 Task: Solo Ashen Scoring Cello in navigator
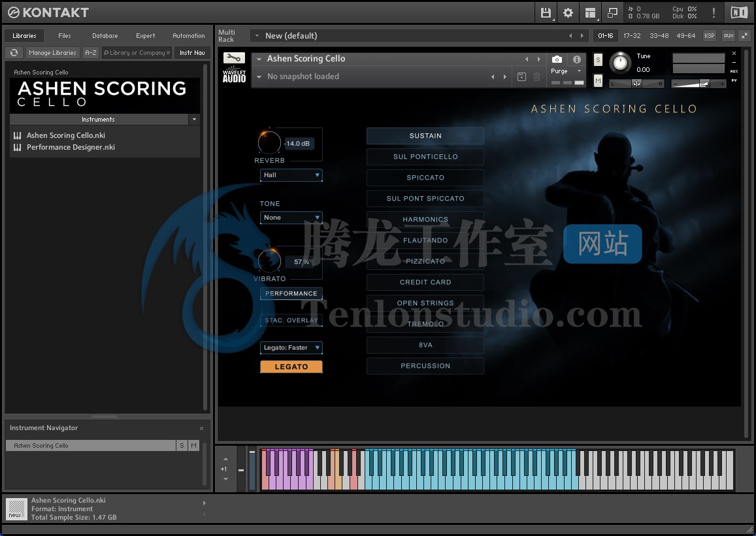coord(182,446)
